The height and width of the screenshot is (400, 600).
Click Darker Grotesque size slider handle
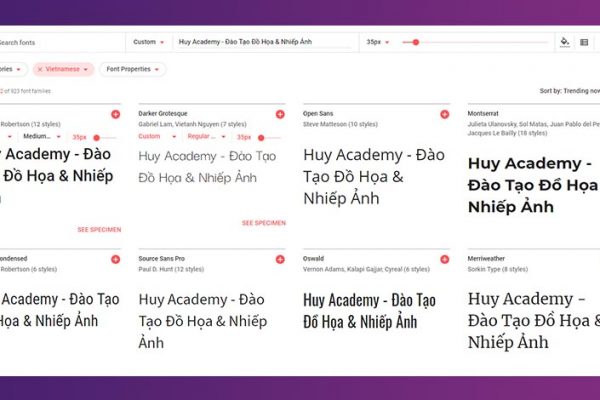pyautogui.click(x=261, y=138)
